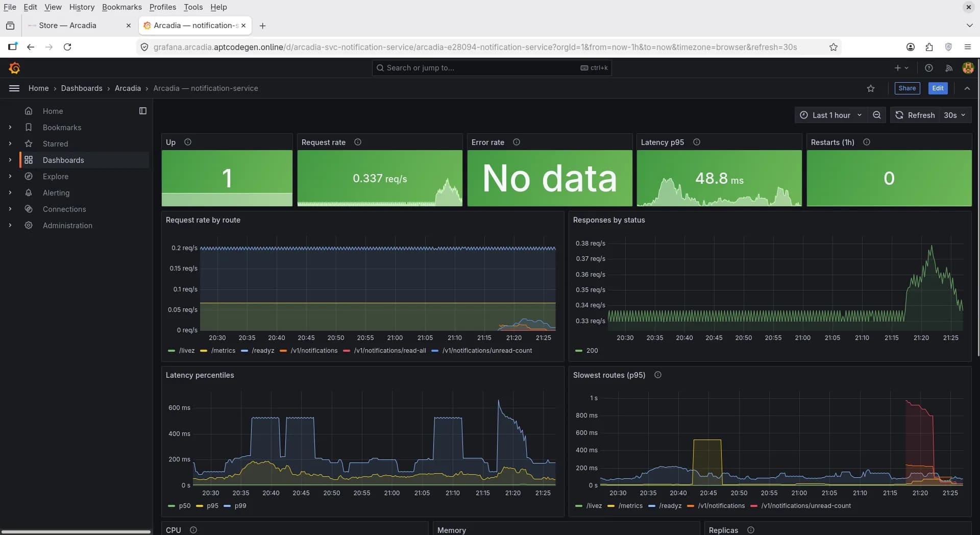Expand the Alerting sidebar section
Image resolution: width=980 pixels, height=535 pixels.
click(x=10, y=192)
